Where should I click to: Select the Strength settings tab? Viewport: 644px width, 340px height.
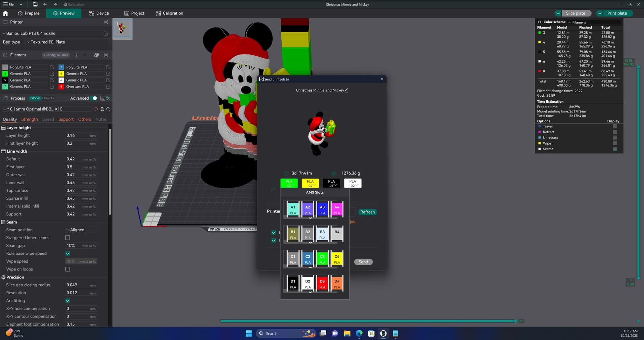point(30,119)
